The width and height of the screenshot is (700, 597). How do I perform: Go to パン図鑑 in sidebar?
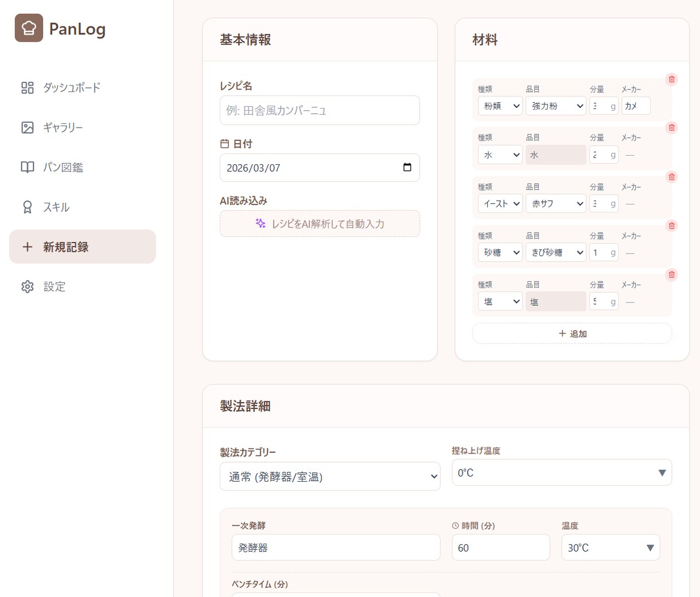tap(83, 167)
